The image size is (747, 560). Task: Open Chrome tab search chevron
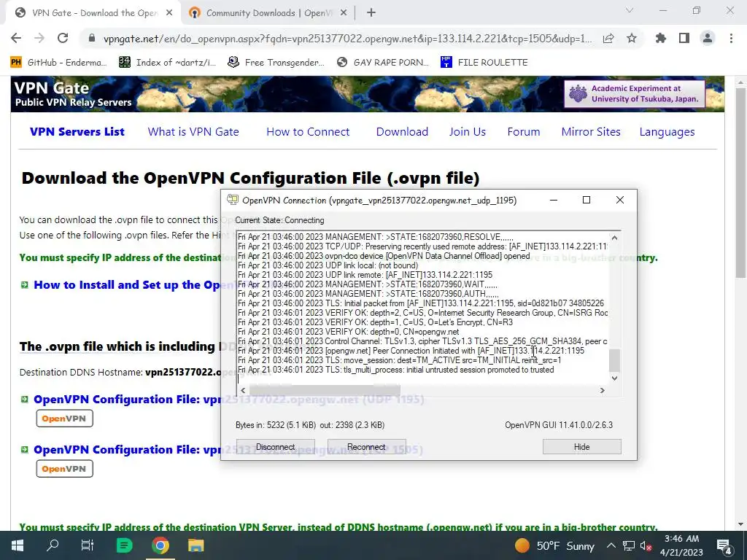(630, 10)
